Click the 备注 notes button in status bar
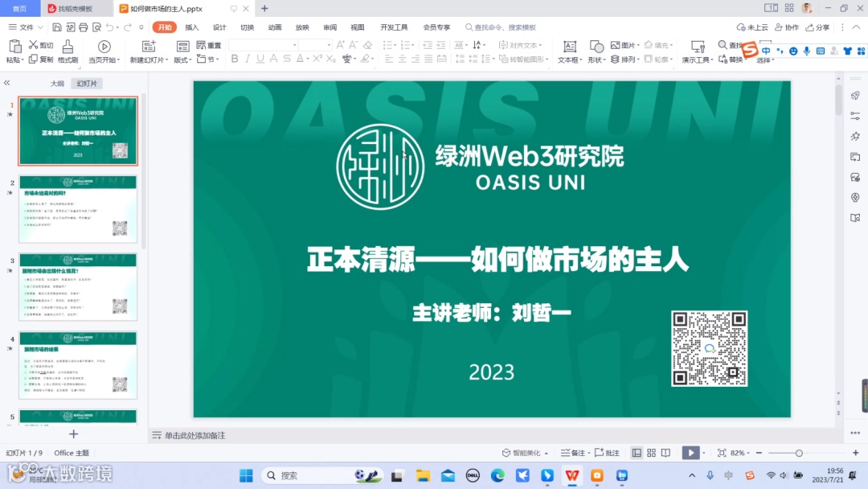 pos(574,453)
